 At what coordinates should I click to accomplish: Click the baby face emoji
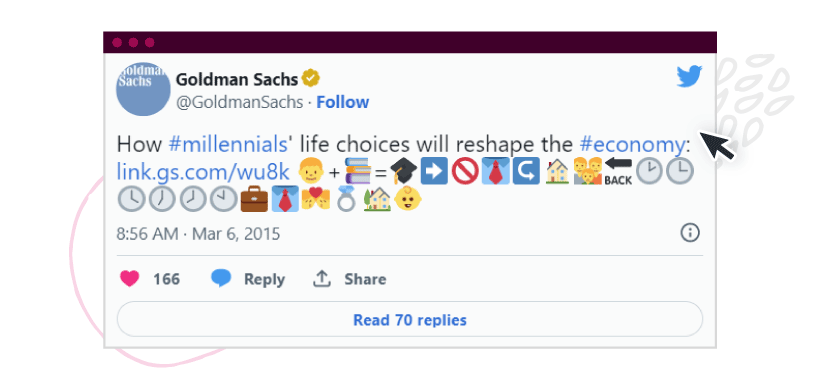pos(408,199)
